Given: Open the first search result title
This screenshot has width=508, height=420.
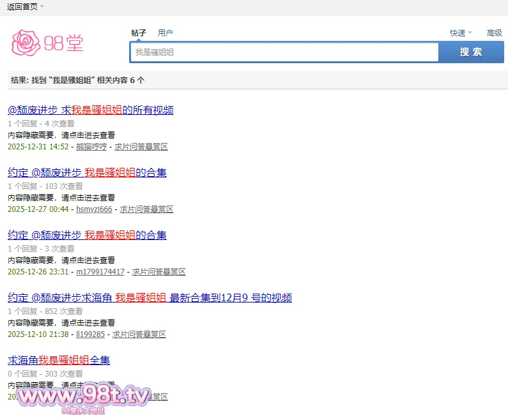Looking at the screenshot, I should tap(91, 110).
